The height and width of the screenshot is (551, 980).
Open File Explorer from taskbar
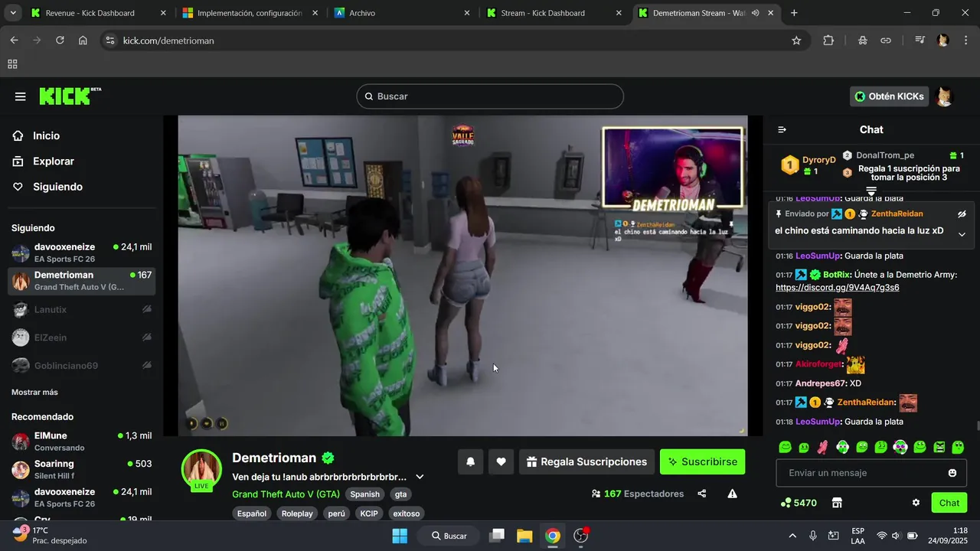(x=524, y=536)
